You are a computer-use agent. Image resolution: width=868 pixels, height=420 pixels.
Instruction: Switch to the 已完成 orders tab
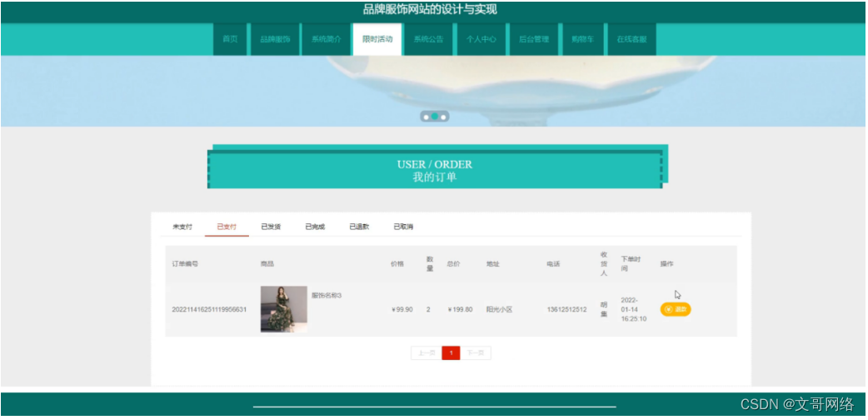coord(315,227)
